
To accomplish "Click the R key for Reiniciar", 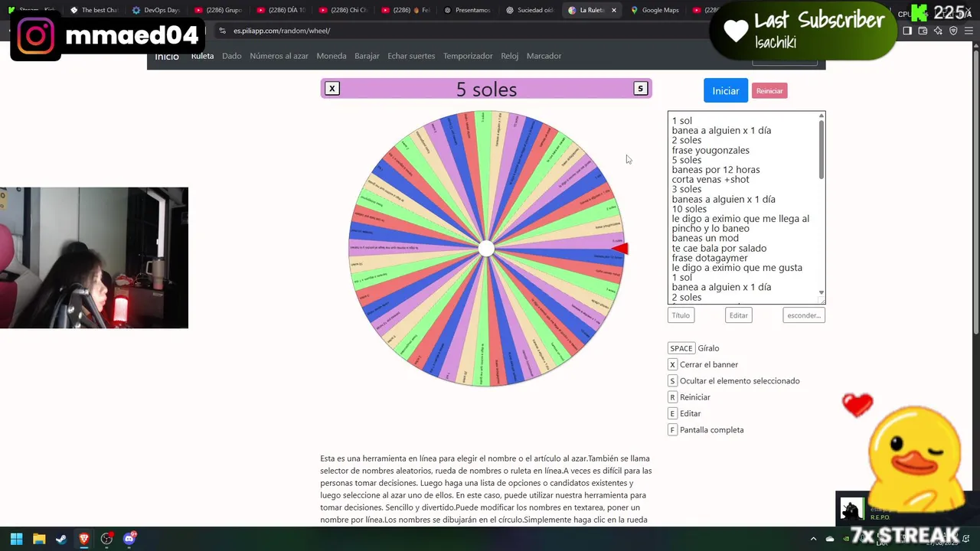I will pos(672,397).
